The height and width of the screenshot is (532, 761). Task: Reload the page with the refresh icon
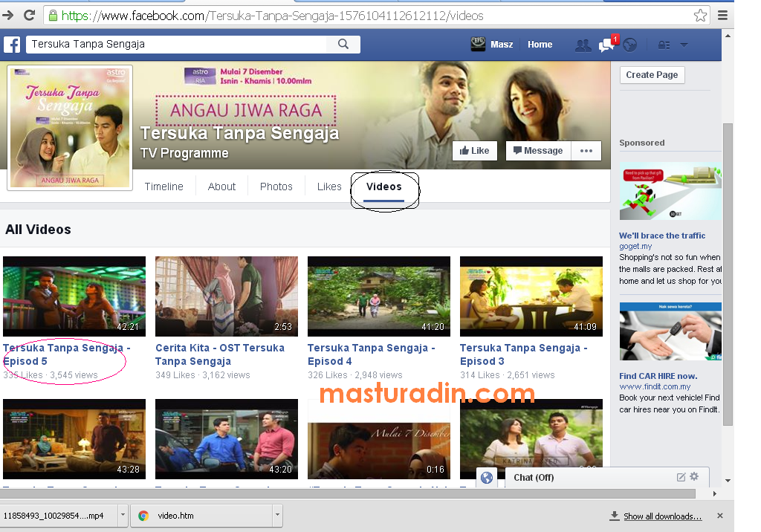(x=30, y=16)
